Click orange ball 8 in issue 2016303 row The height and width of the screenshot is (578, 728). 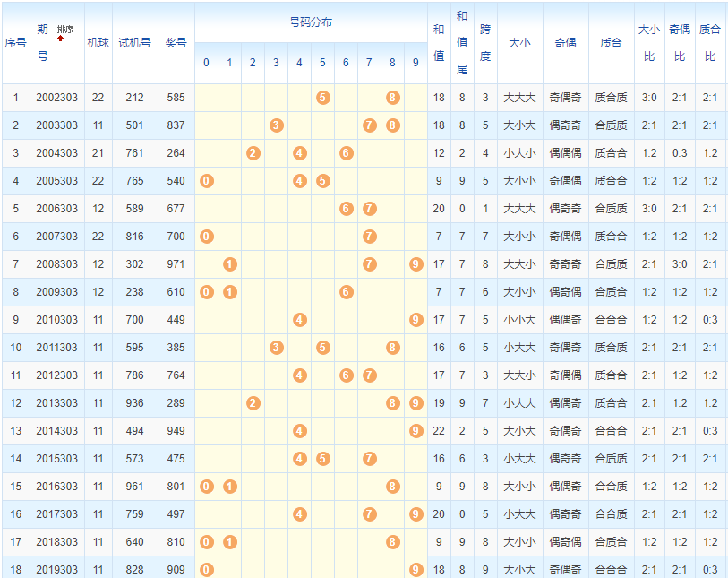pyautogui.click(x=392, y=487)
